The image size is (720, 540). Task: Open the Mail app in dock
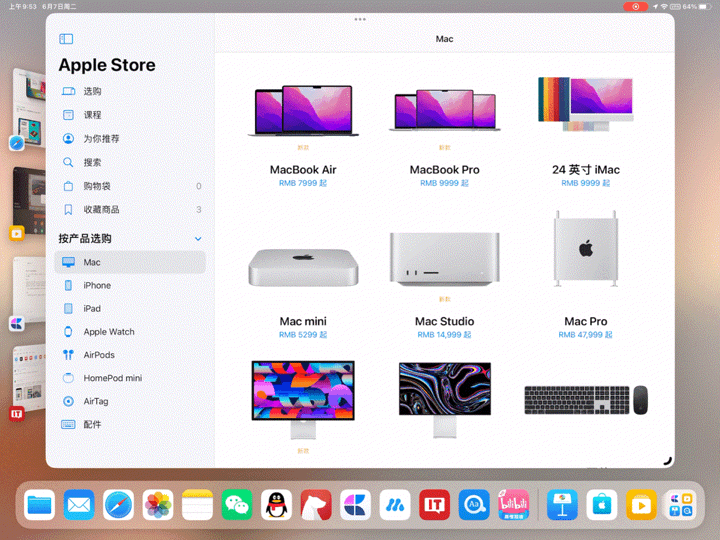coord(79,505)
